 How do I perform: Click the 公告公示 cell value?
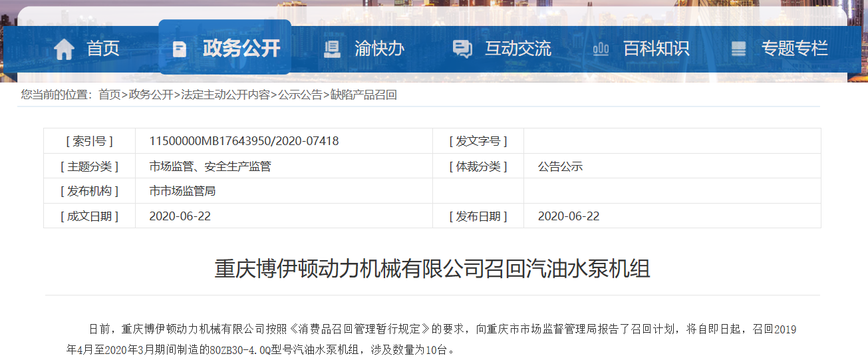click(x=560, y=166)
